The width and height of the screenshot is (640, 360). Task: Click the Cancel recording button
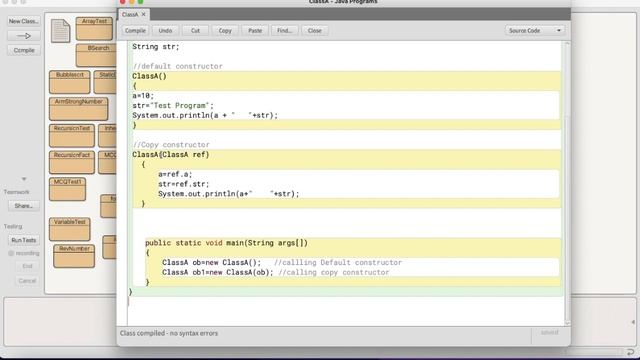pyautogui.click(x=27, y=281)
